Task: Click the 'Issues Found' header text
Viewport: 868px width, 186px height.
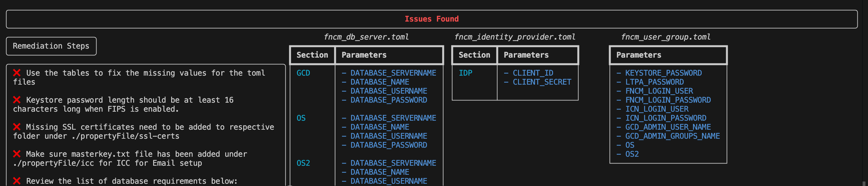Action: pyautogui.click(x=432, y=19)
